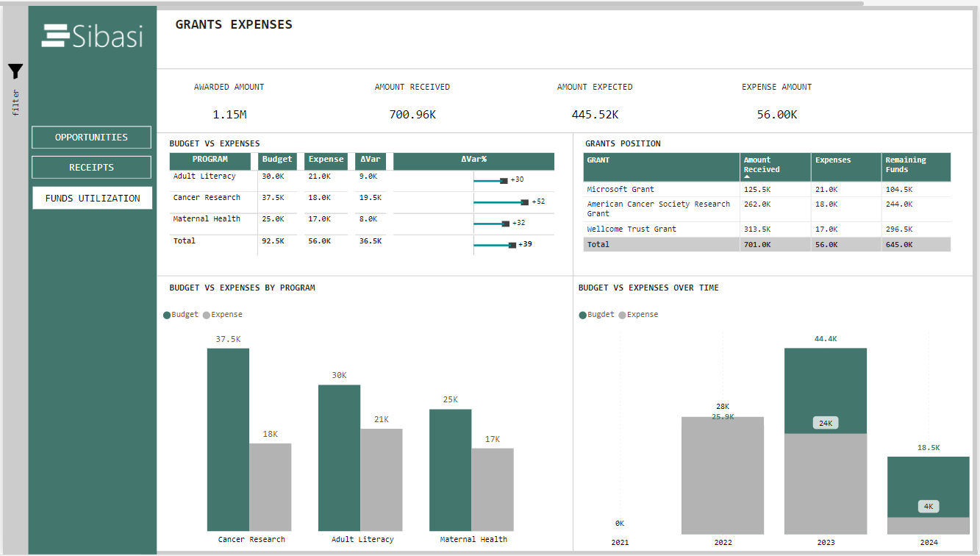Click the ΔVar% column header

coord(473,161)
